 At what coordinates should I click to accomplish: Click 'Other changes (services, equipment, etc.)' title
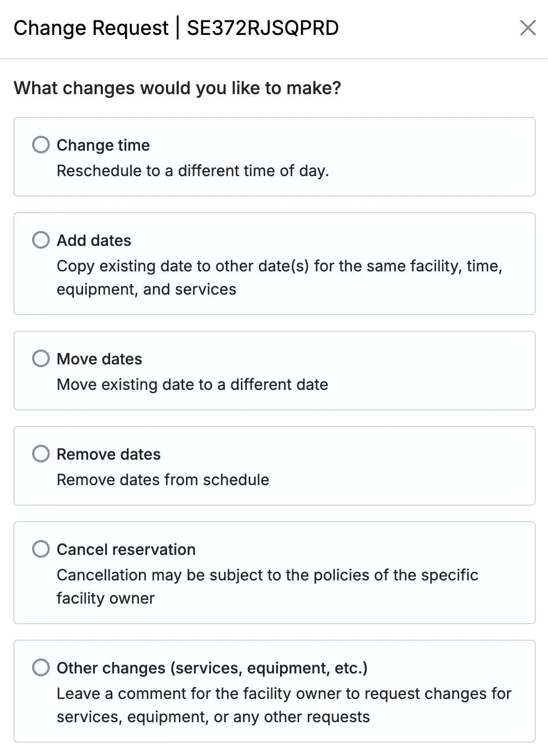pos(212,668)
